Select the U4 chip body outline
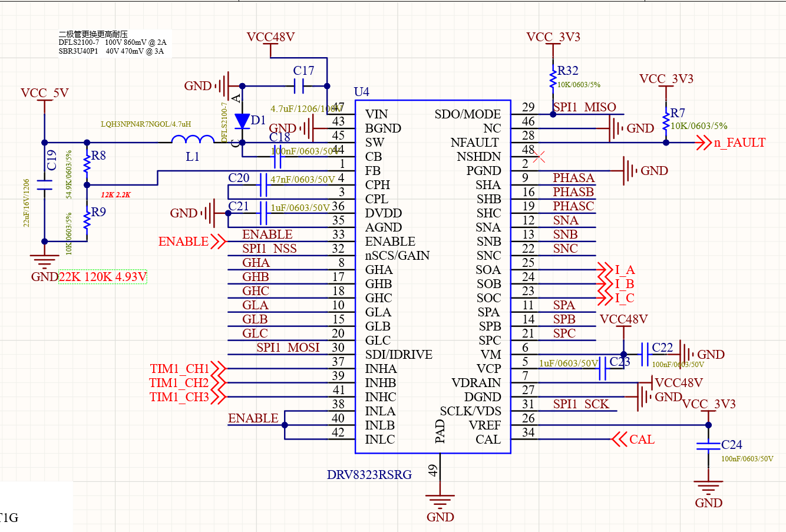 [x=433, y=277]
